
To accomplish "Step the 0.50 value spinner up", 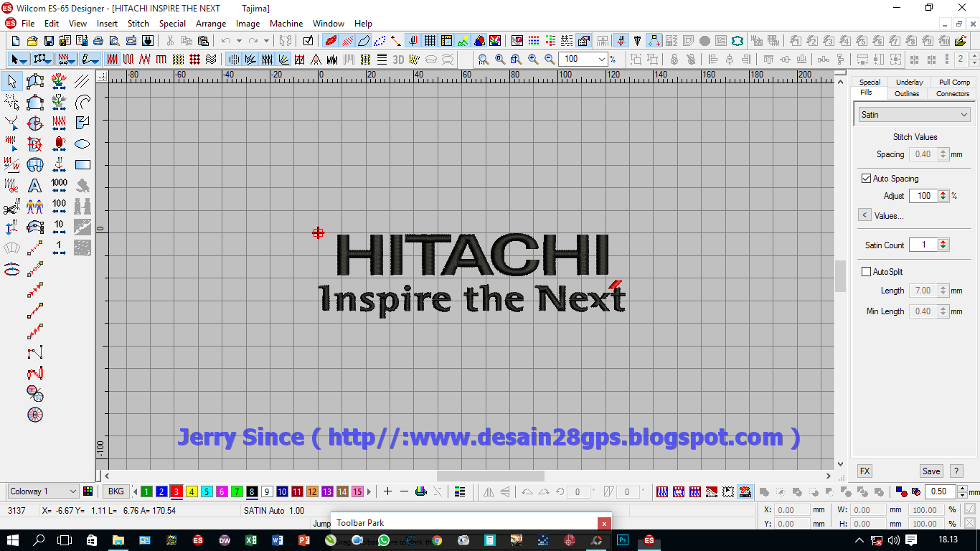I will pyautogui.click(x=961, y=489).
